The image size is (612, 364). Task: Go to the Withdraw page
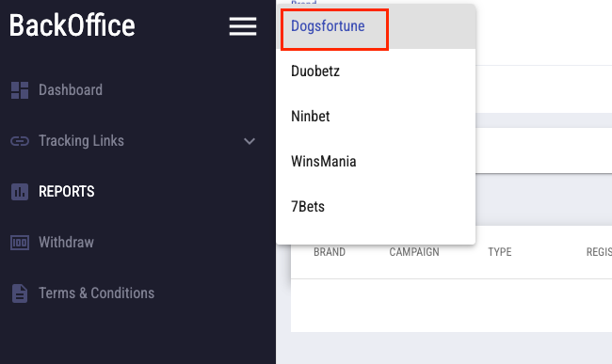coord(66,243)
